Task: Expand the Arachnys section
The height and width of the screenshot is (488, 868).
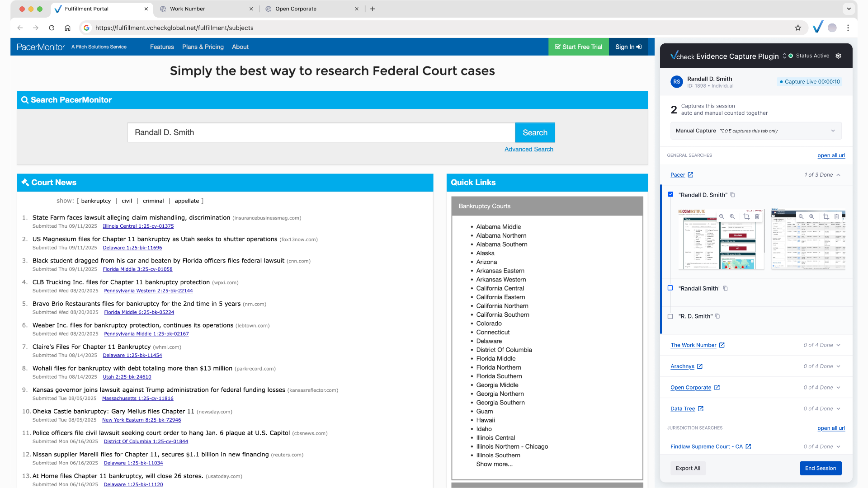Action: pyautogui.click(x=839, y=366)
